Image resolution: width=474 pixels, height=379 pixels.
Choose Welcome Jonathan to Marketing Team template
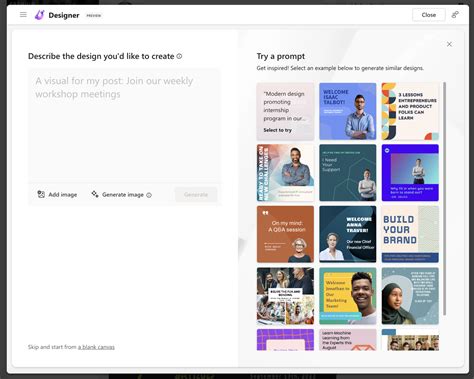tap(348, 296)
